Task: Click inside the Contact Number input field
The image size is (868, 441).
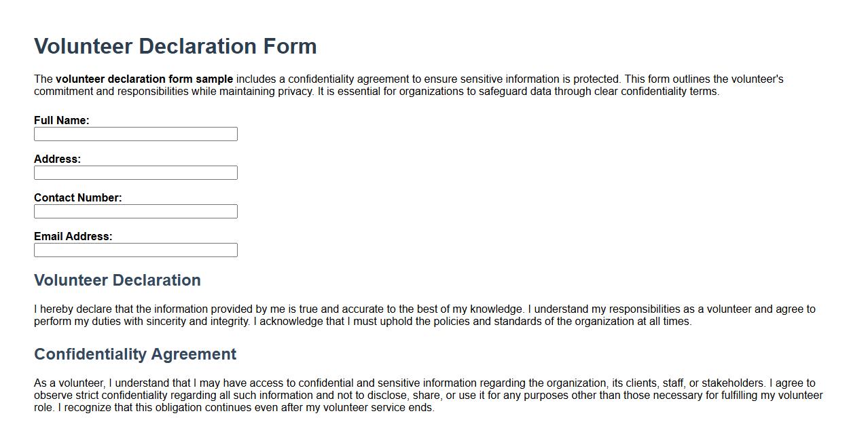Action: coord(135,211)
